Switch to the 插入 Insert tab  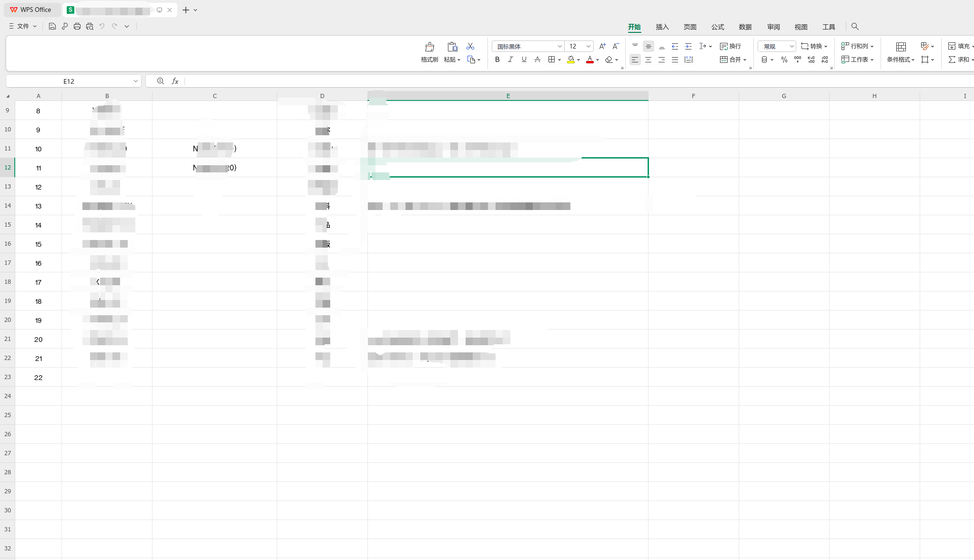[x=662, y=27]
